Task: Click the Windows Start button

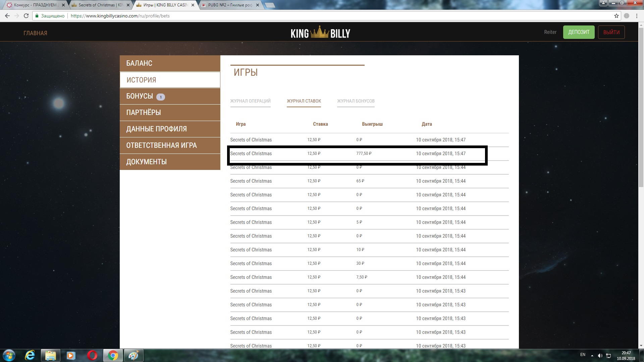Action: tap(9, 355)
